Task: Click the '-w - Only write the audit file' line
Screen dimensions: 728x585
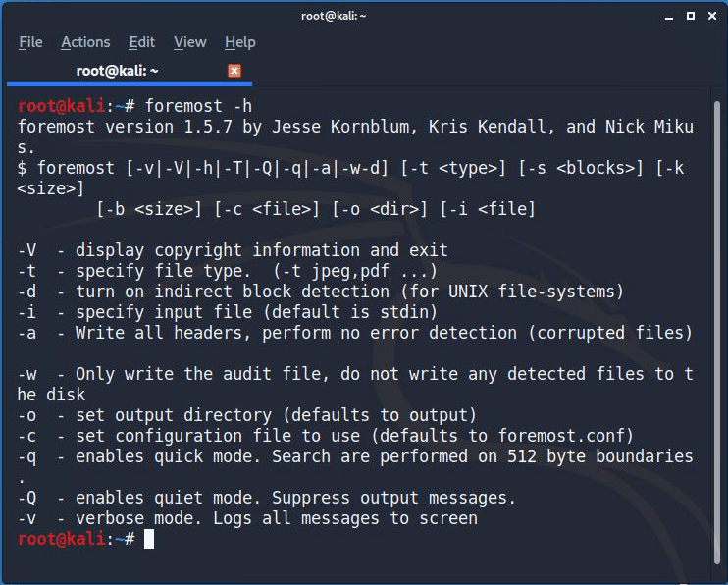Action: [x=355, y=384]
